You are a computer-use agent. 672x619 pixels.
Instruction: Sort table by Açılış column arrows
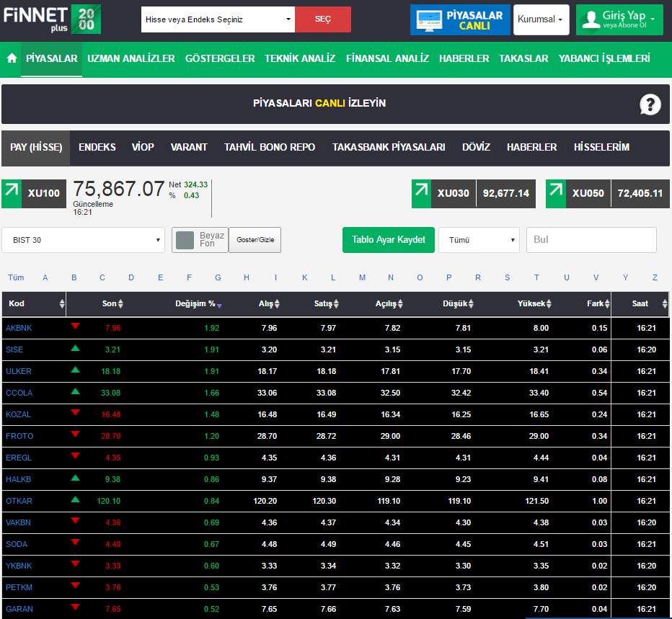tap(400, 303)
